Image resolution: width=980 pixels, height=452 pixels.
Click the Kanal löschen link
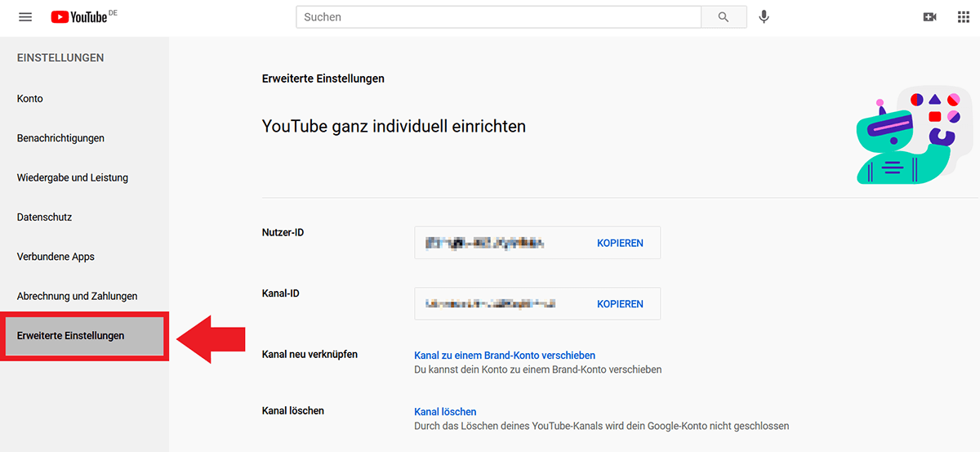(x=445, y=412)
